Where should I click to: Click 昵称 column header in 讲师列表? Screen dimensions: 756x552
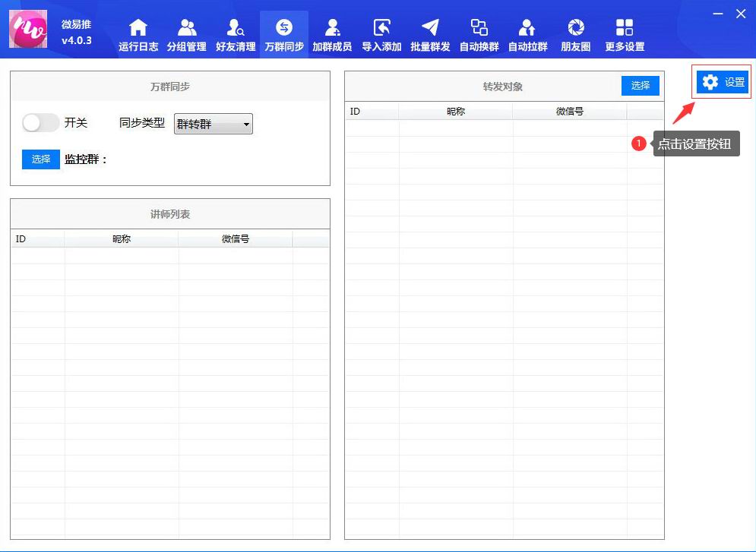pyautogui.click(x=122, y=239)
